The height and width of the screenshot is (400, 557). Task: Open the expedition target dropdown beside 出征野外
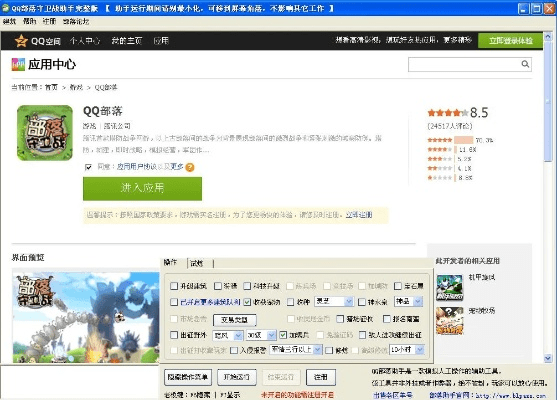pos(228,335)
